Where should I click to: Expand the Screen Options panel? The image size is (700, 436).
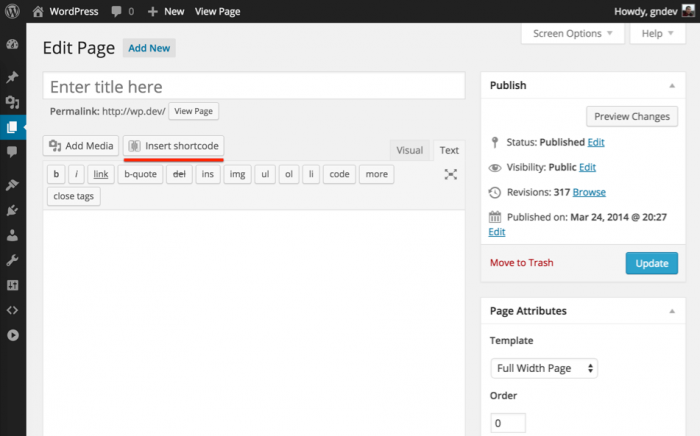click(x=572, y=33)
